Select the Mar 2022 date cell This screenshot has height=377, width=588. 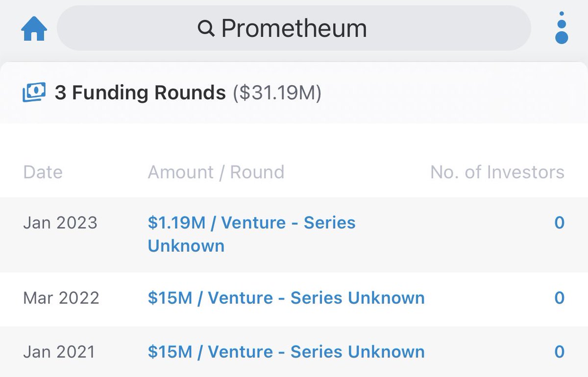click(61, 298)
